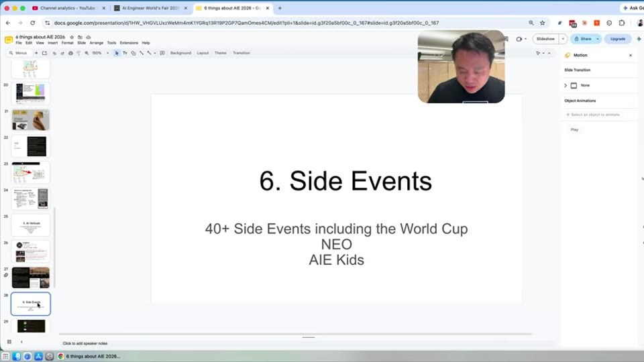Open a new browser tab
This screenshot has height=362, width=644.
(280, 8)
